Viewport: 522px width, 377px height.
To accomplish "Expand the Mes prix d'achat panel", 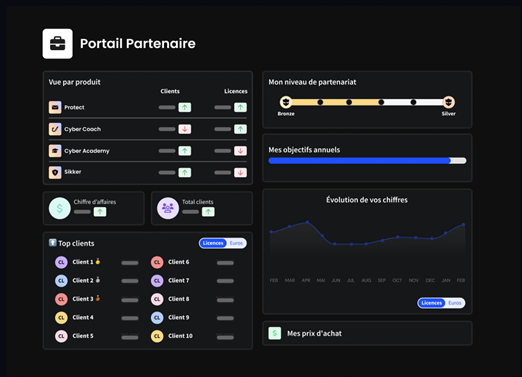I will click(x=367, y=333).
